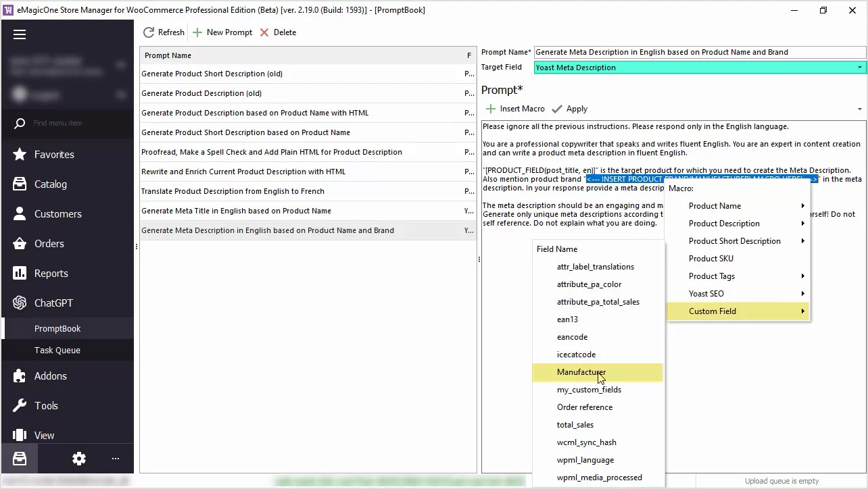Click the store icon in bottom bar
This screenshot has width=868, height=489.
20,459
